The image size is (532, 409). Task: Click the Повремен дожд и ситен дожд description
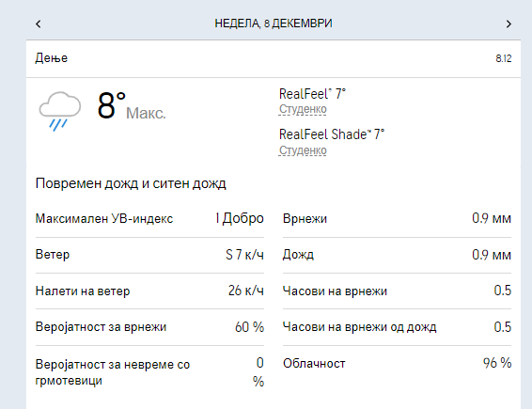[131, 183]
